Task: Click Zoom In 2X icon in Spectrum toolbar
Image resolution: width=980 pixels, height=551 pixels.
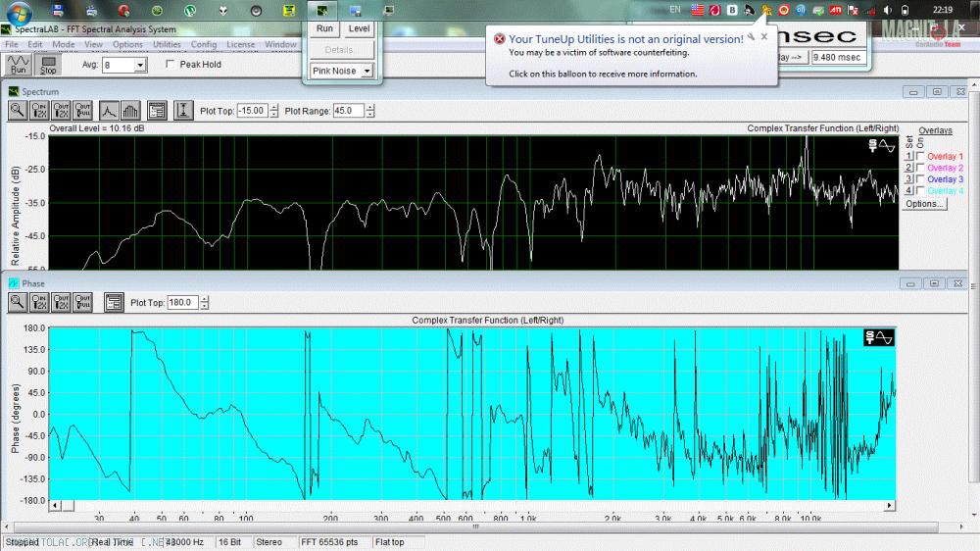Action: pyautogui.click(x=39, y=111)
